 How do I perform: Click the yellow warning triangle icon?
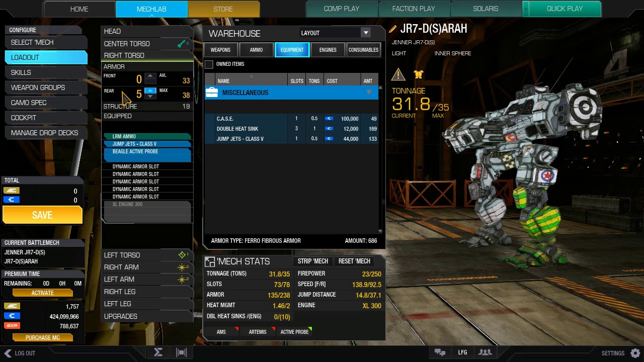[398, 74]
